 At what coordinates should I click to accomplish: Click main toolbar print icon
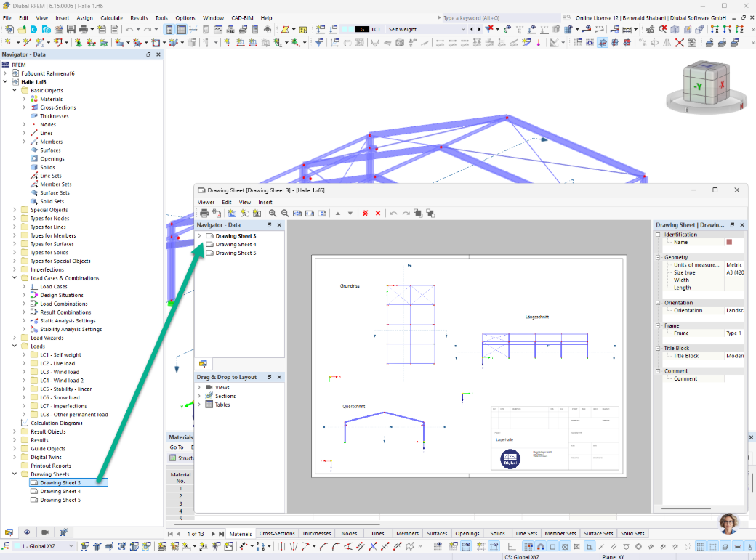pyautogui.click(x=84, y=29)
